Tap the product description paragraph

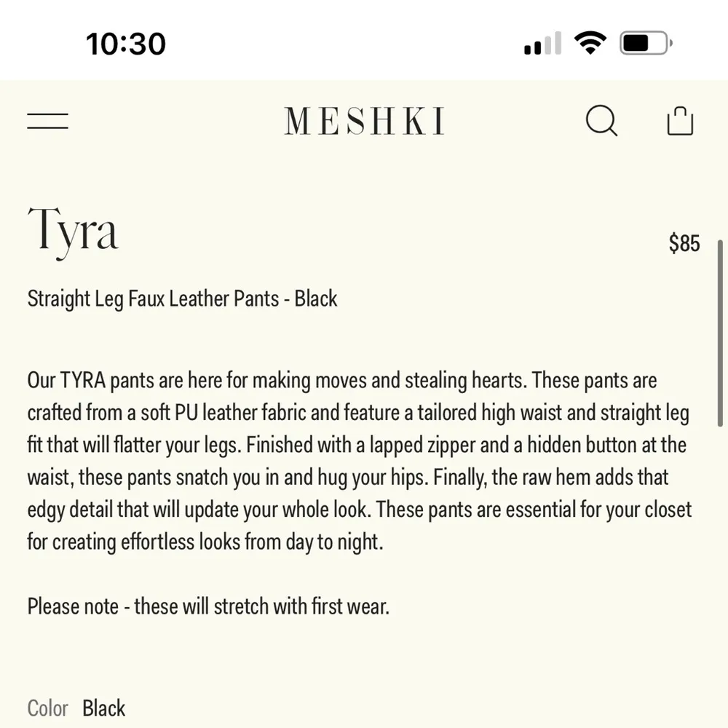pos(357,460)
